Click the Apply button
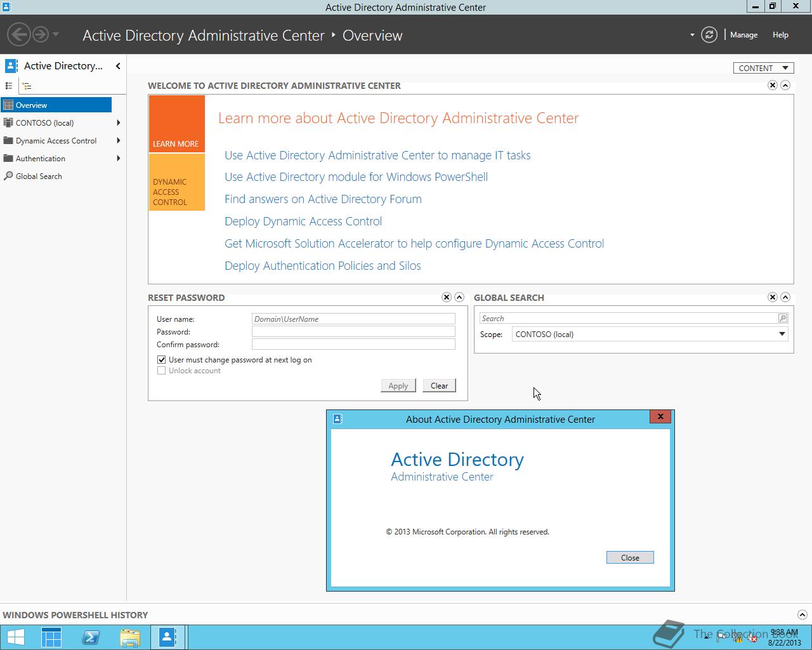 click(x=398, y=385)
